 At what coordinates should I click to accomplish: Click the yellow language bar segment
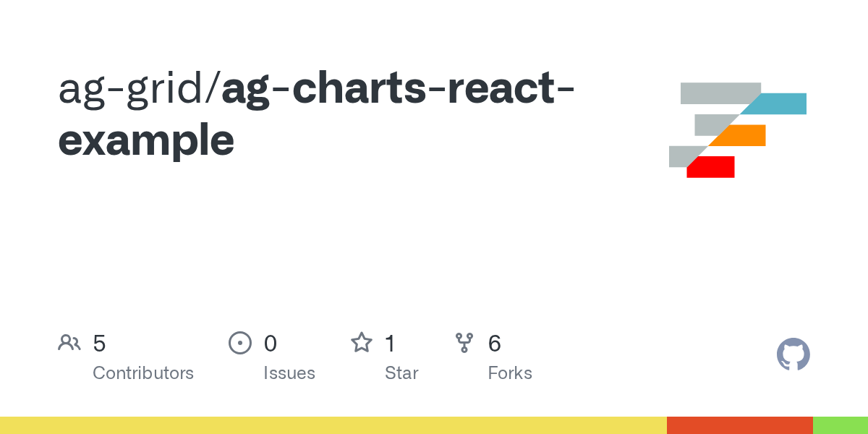coord(333,425)
